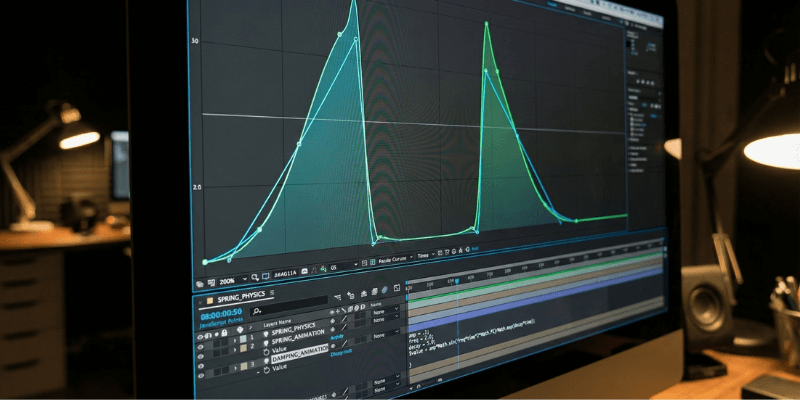The width and height of the screenshot is (800, 400).
Task: Hide layer 1 using its eye icon
Action: coord(201,347)
